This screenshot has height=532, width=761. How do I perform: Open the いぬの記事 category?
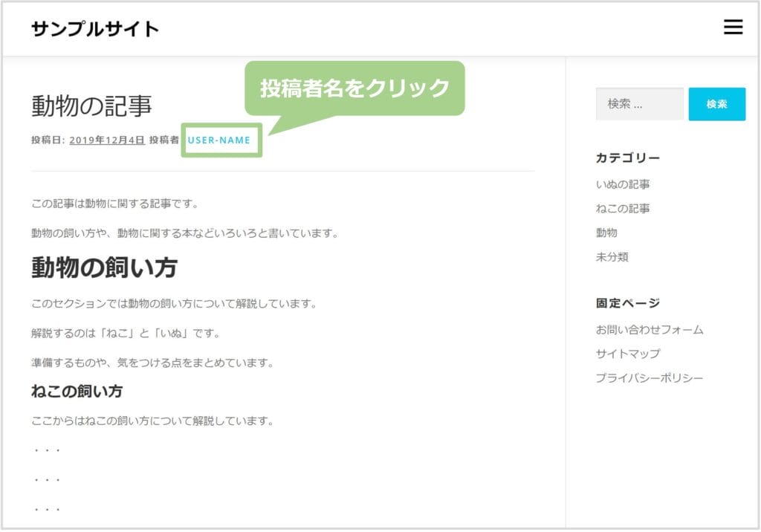[x=623, y=184]
